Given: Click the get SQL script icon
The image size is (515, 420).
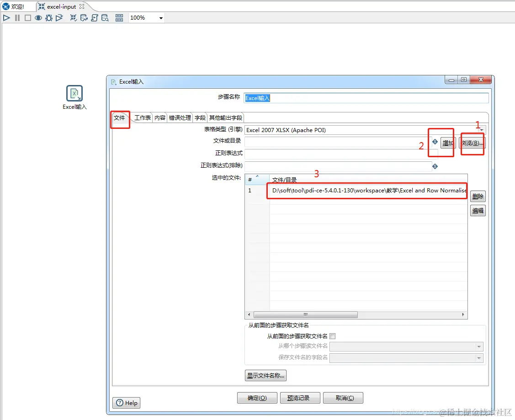Looking at the screenshot, I should [94, 18].
